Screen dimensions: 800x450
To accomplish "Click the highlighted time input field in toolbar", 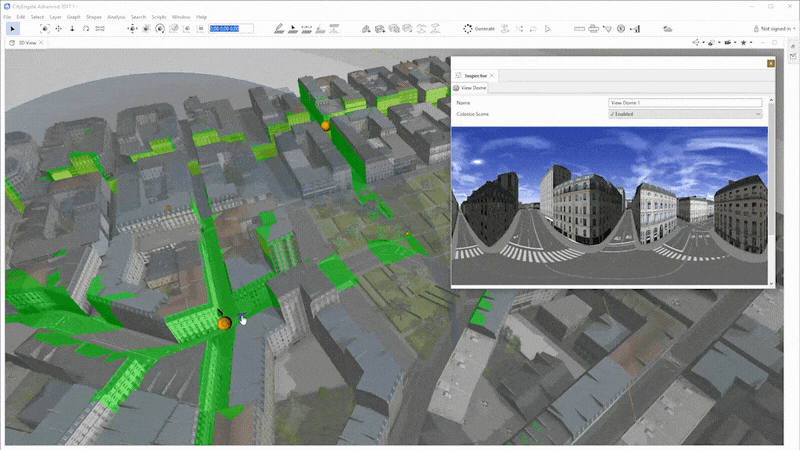I will pyautogui.click(x=231, y=29).
